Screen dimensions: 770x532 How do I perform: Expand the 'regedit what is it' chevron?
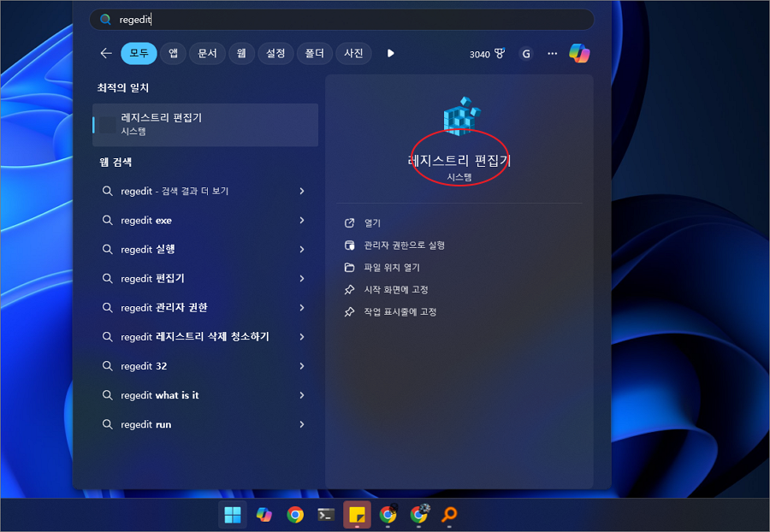click(x=302, y=395)
